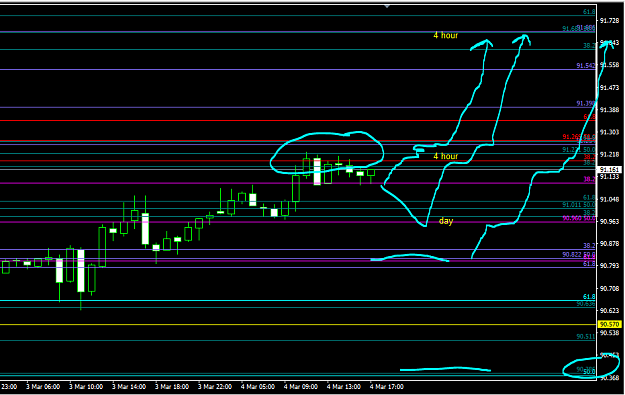Click the current price tag 91.161
The width and height of the screenshot is (625, 395).
coord(609,169)
